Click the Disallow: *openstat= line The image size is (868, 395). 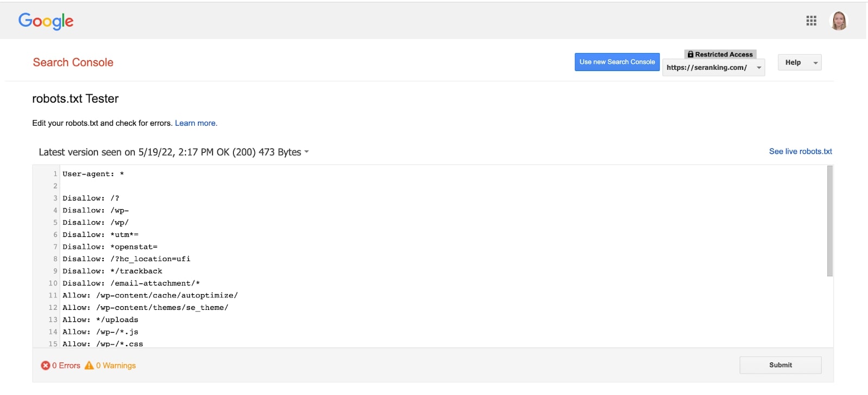[110, 247]
